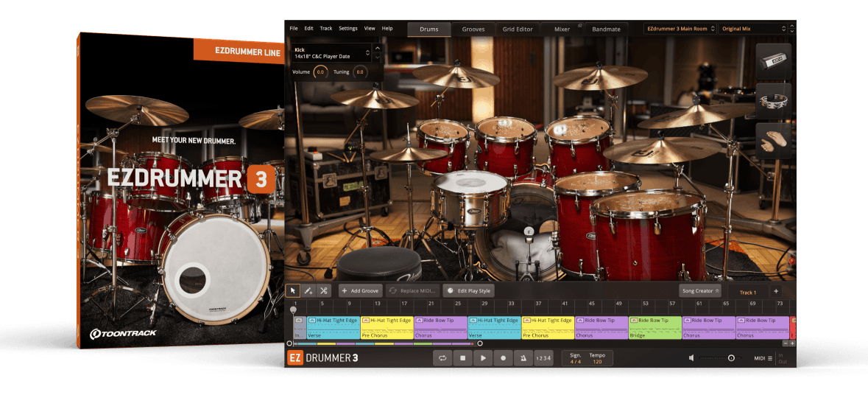Click bar 41 on timeline ruler
The image size is (868, 395).
click(x=565, y=304)
